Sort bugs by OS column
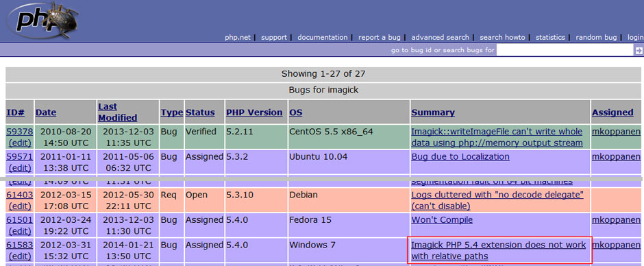The image size is (644, 266). (x=295, y=112)
